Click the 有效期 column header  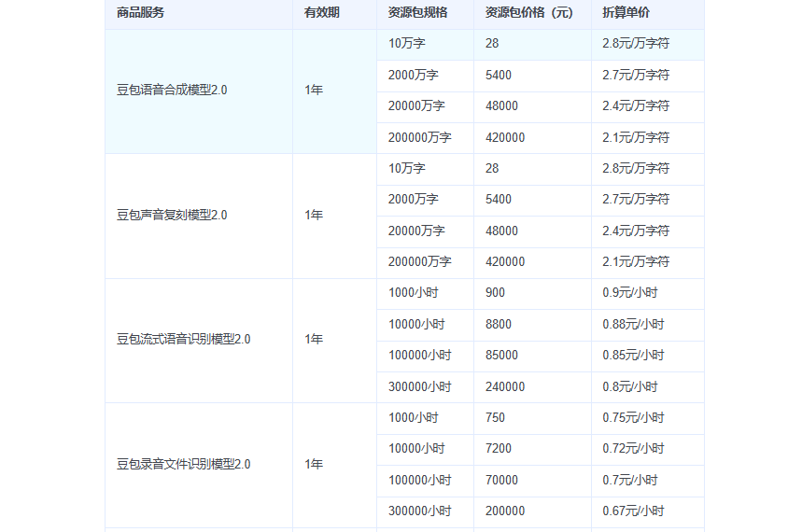334,13
